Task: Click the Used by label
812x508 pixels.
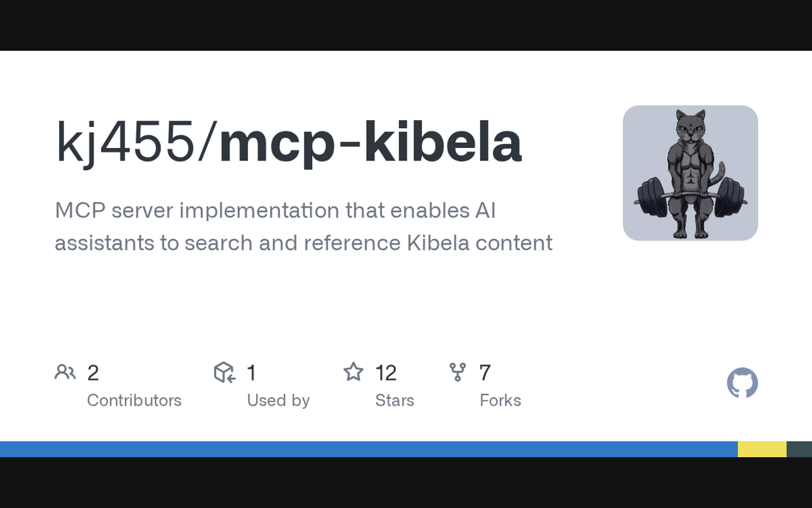Action: (278, 400)
